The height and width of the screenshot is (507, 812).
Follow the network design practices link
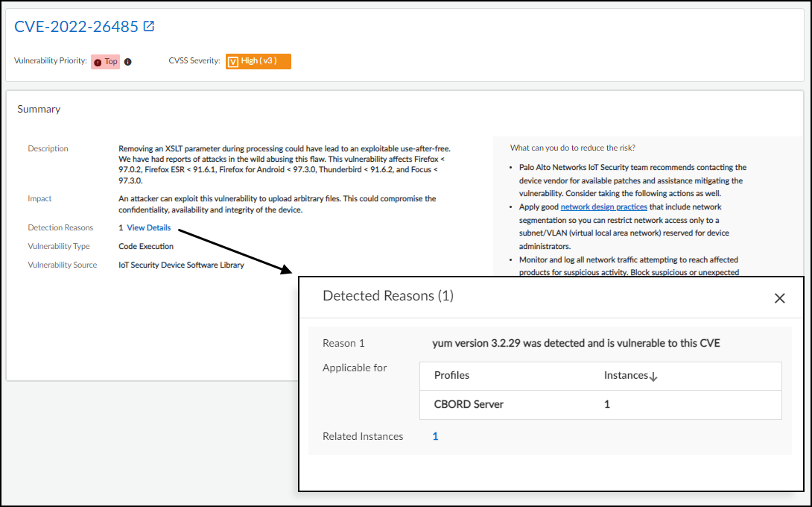click(603, 207)
